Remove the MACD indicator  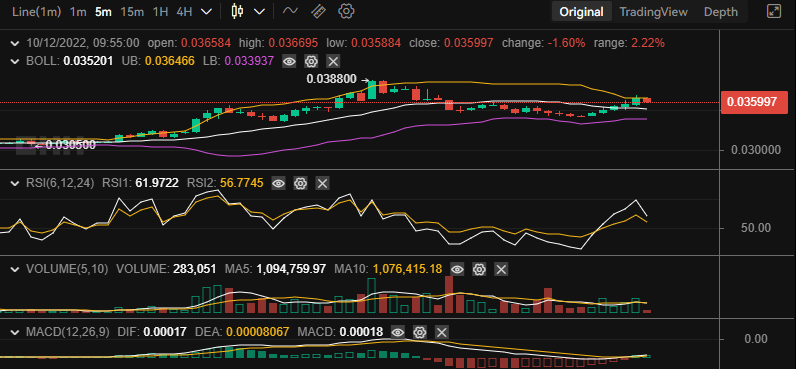pyautogui.click(x=442, y=333)
